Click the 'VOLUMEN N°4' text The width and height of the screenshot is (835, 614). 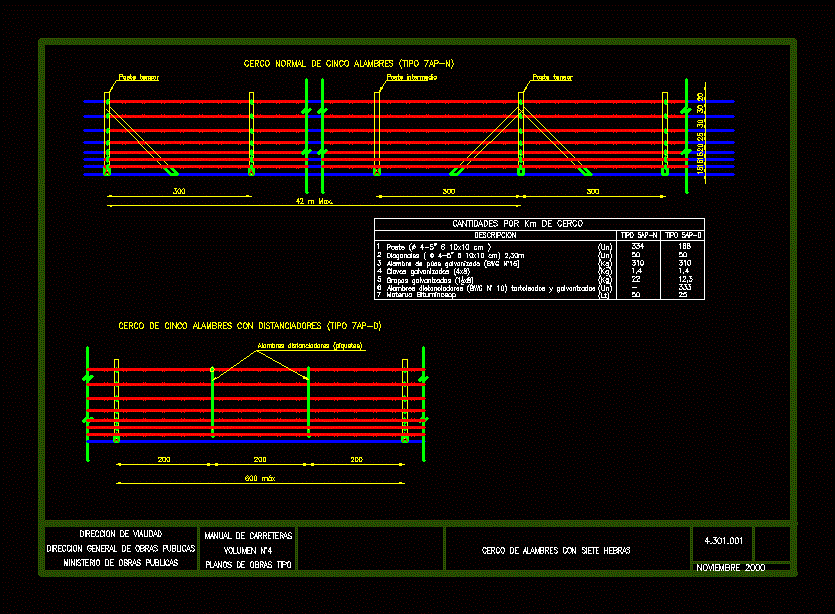(247, 550)
